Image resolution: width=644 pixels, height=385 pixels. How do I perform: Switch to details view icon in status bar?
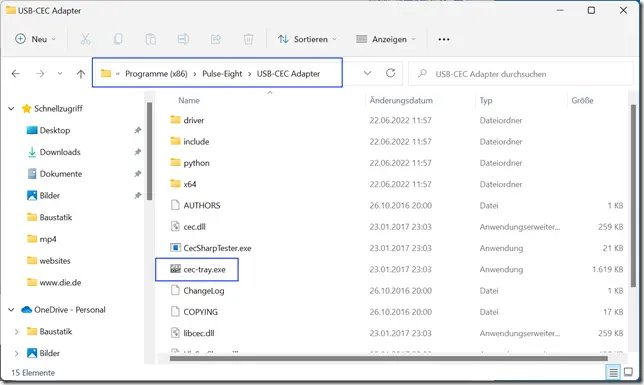click(x=613, y=372)
